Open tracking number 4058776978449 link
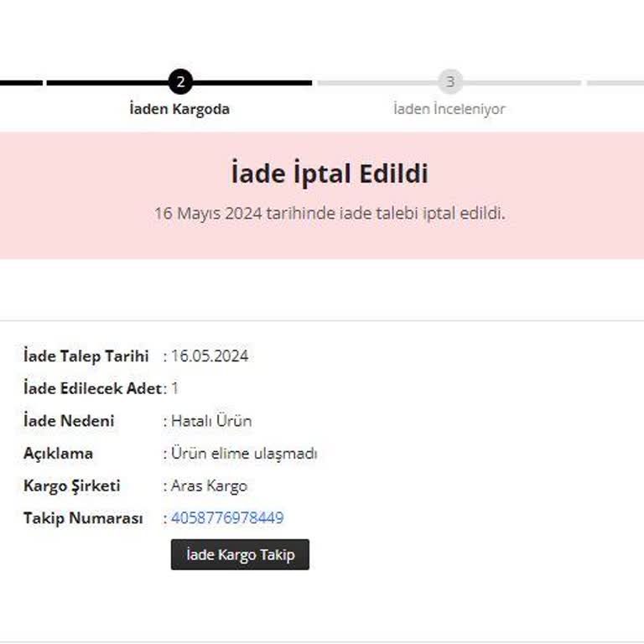 tap(227, 517)
